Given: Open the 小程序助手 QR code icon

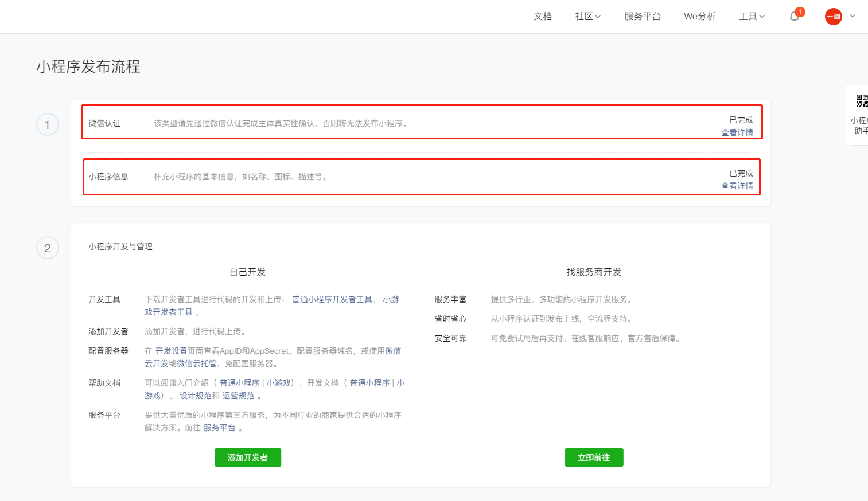Looking at the screenshot, I should [x=862, y=101].
